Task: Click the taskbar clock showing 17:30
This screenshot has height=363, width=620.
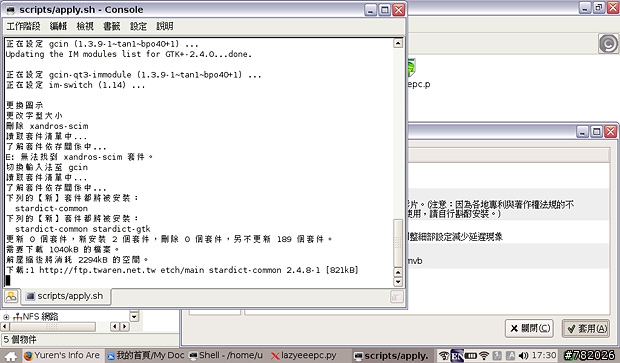Action: 544,355
